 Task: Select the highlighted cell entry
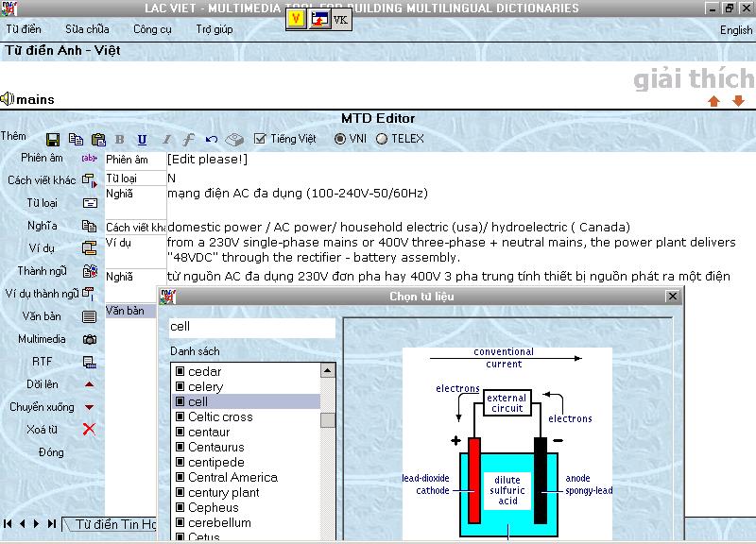(246, 401)
